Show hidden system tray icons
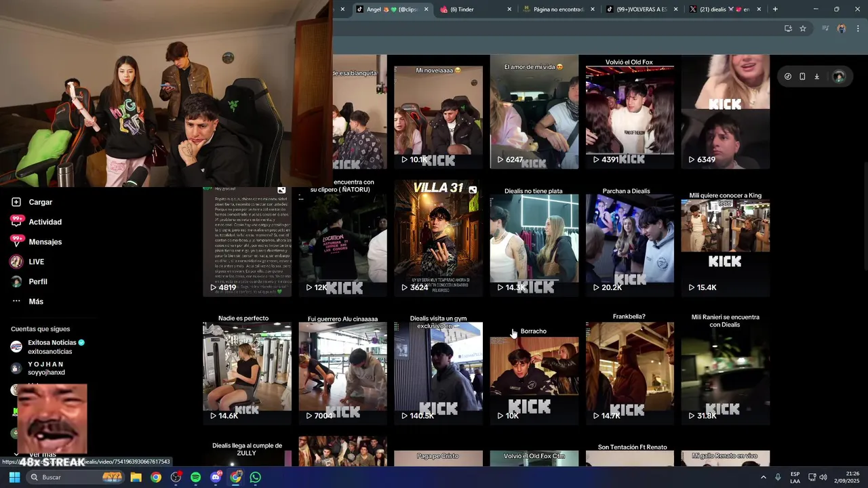 pyautogui.click(x=763, y=477)
